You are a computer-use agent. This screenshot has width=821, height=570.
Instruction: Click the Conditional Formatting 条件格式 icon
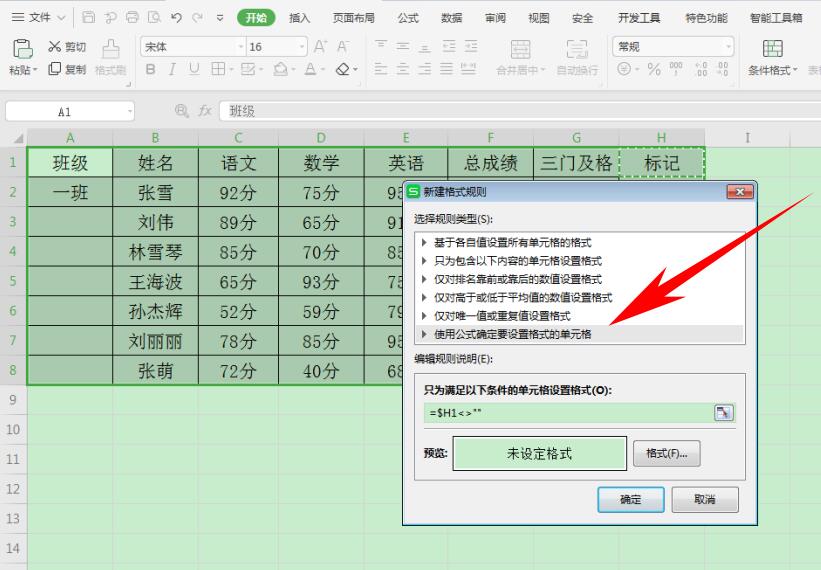[772, 49]
